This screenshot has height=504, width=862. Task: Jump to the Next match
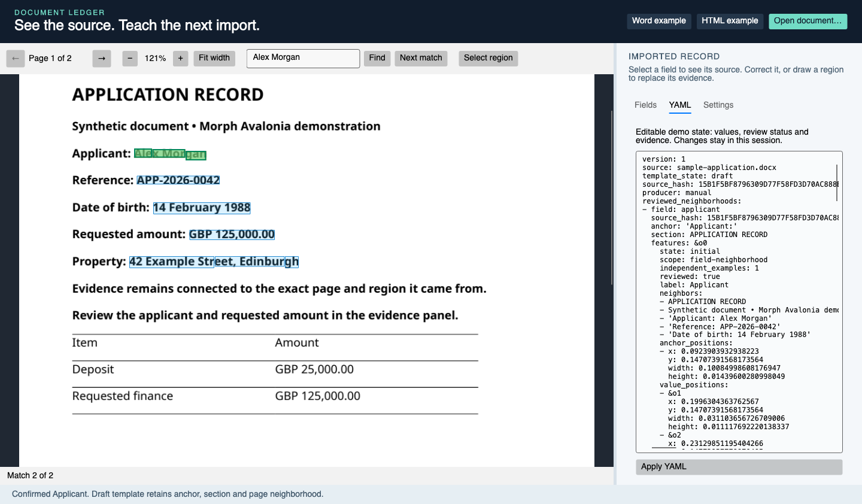click(x=421, y=58)
